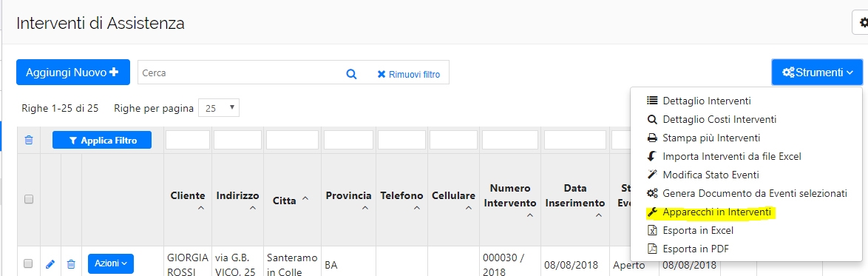The height and width of the screenshot is (276, 868).
Task: Tick the checkbox on the GIORGIA ROSSI row
Action: (29, 264)
